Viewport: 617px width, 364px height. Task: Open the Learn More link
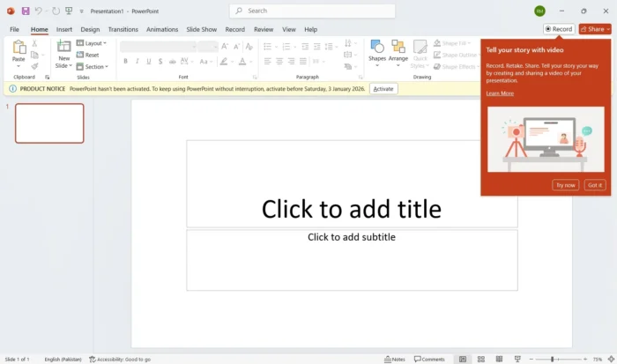pyautogui.click(x=500, y=93)
